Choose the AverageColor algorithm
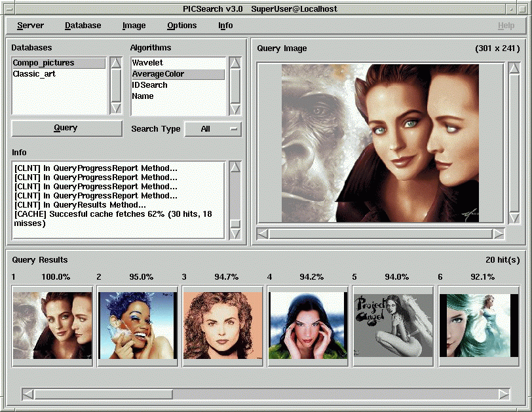532x412 pixels. point(178,74)
